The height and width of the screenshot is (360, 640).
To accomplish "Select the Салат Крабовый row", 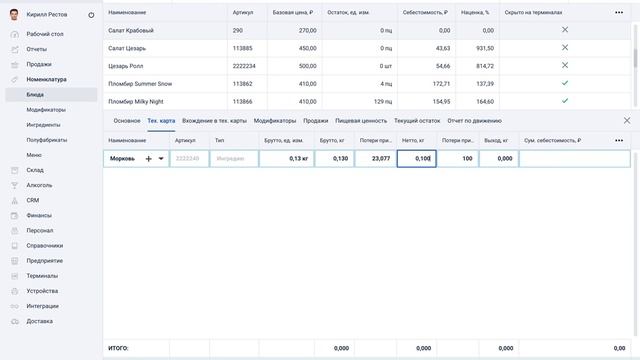I will point(367,30).
